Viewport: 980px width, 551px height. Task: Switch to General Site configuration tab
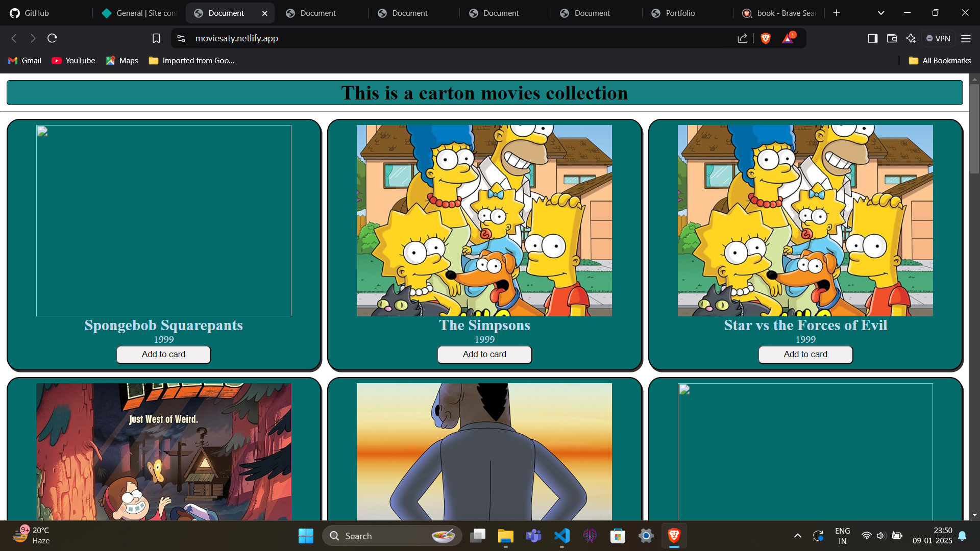coord(139,13)
